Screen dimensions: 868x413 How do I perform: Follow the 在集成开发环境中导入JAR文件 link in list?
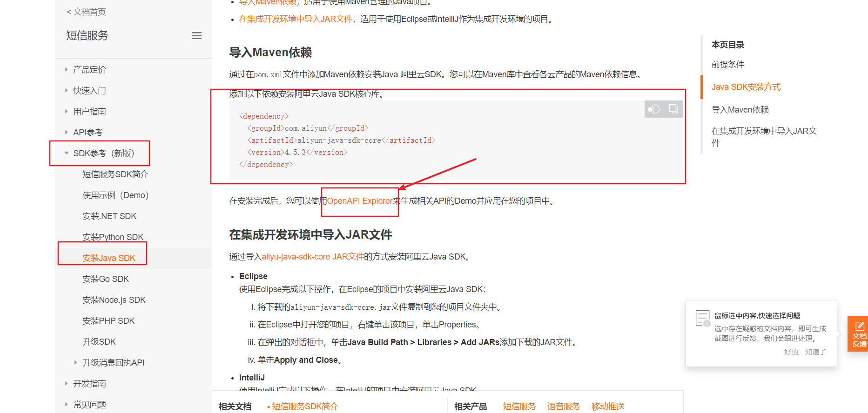[296, 19]
